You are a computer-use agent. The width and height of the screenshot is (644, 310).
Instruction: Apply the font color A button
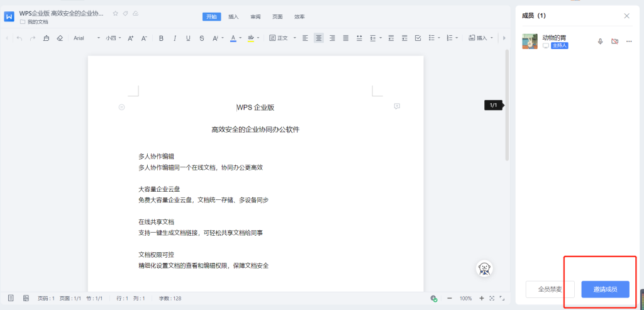pyautogui.click(x=233, y=38)
